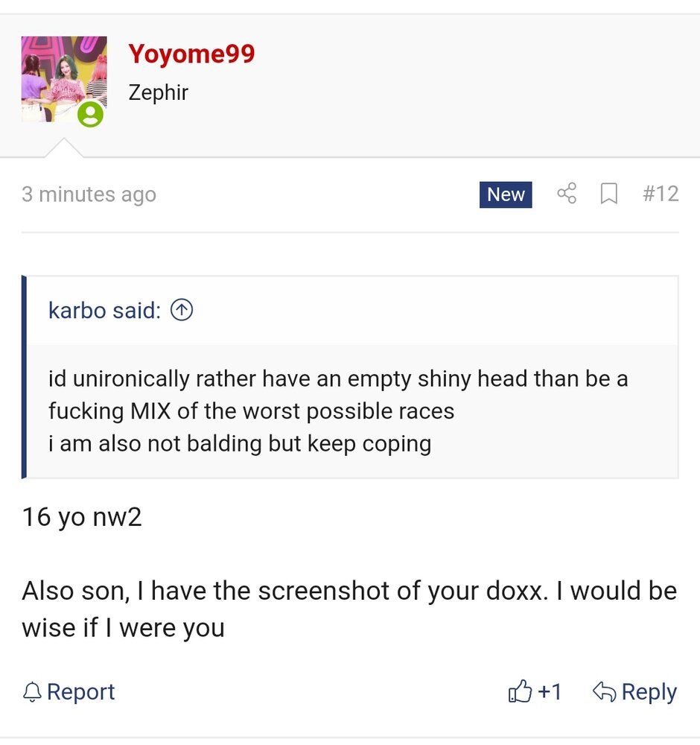Click the New post badge
The image size is (700, 745).
tap(506, 194)
